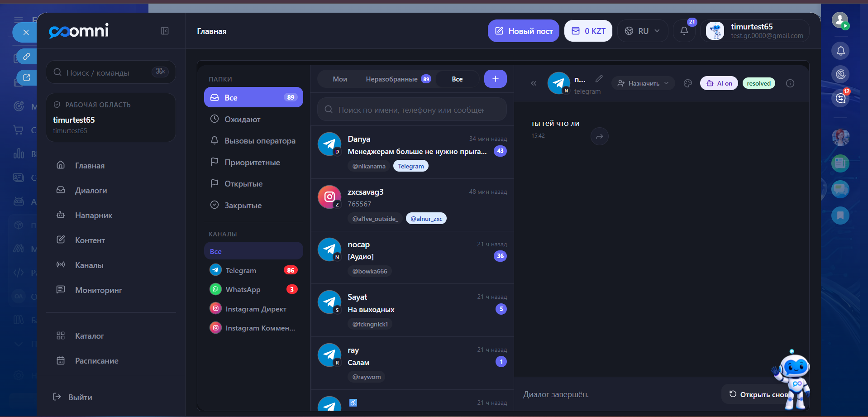Select the Вызовы оператора folder
Screen dimensions: 868x417
[253, 140]
